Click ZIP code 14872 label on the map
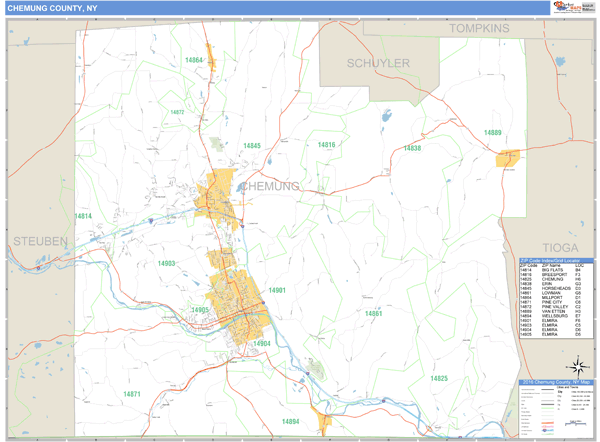Viewport: 600px width, 442px height. [x=177, y=113]
